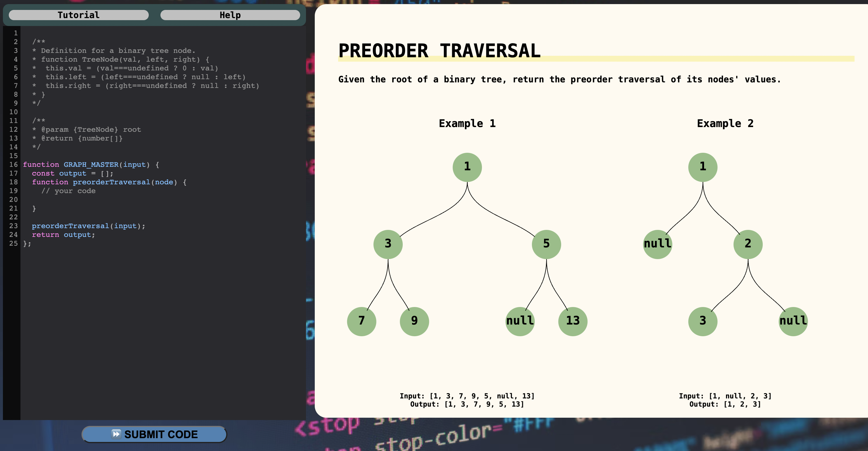Click the null child of node 5
Screen dimensions: 868x451
(x=520, y=321)
